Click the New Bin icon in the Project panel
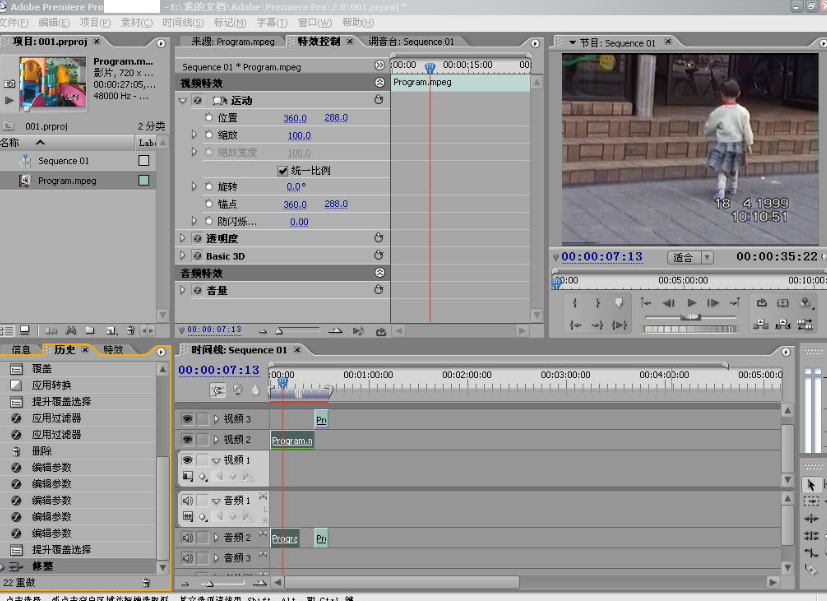 [x=90, y=331]
